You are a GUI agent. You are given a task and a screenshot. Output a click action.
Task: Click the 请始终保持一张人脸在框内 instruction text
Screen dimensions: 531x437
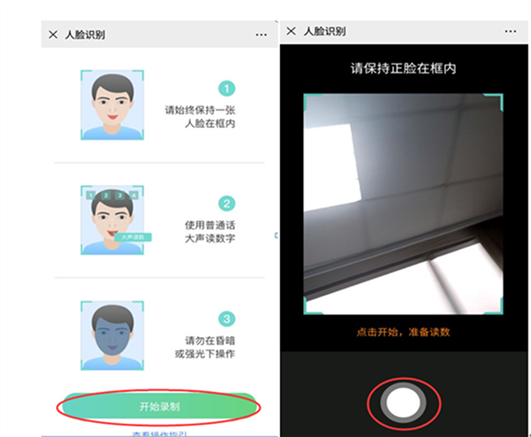[x=200, y=117]
